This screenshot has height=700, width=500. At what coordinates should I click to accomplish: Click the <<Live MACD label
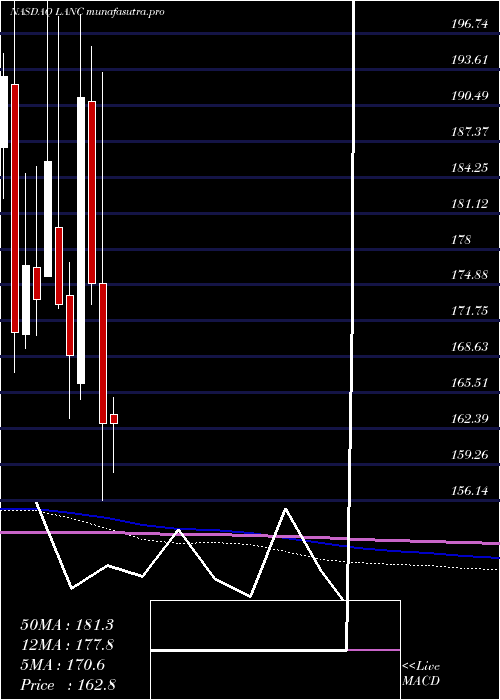pyautogui.click(x=421, y=674)
